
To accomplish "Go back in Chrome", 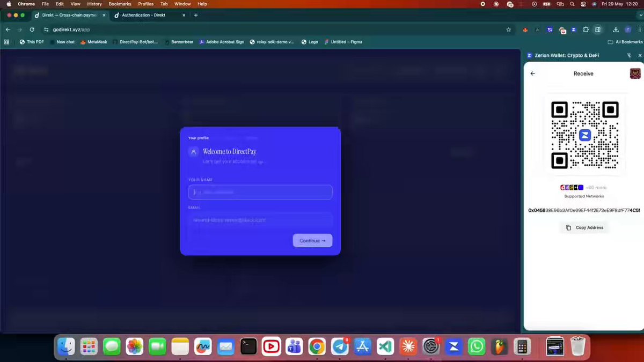I will 8,30.
